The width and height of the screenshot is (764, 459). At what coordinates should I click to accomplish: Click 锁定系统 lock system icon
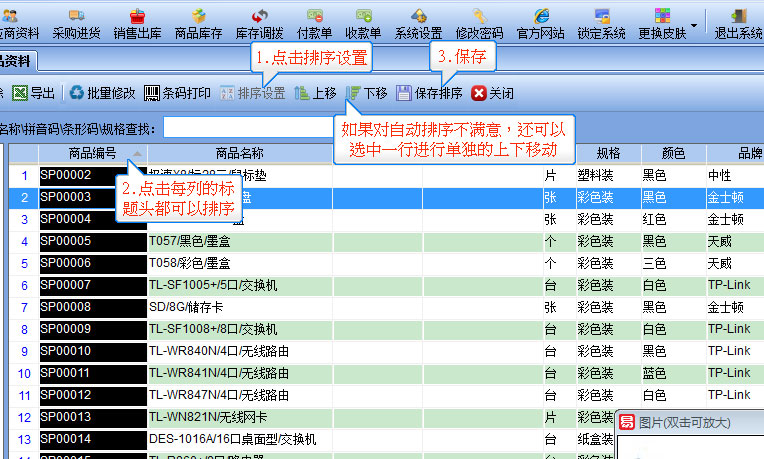coord(601,23)
